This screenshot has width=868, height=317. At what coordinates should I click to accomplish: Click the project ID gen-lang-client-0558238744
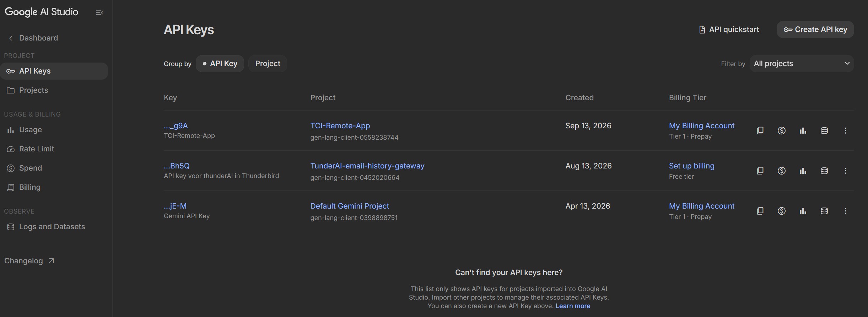click(354, 138)
